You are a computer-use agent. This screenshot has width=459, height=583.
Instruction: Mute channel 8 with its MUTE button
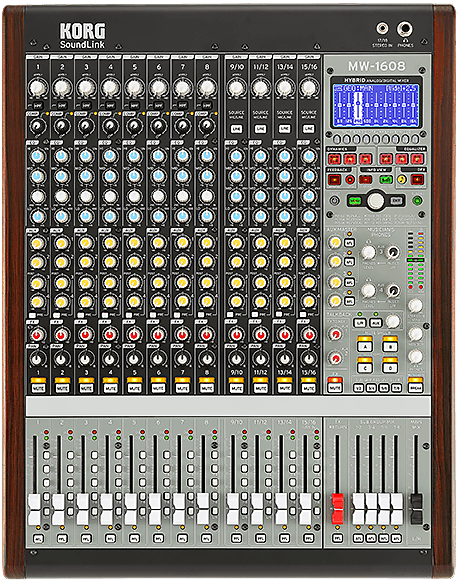206,388
